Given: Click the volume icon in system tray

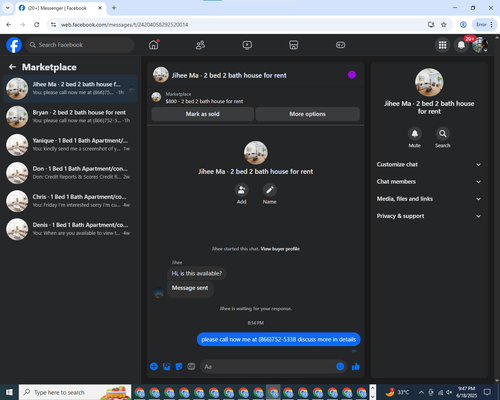Looking at the screenshot, I should [449, 392].
